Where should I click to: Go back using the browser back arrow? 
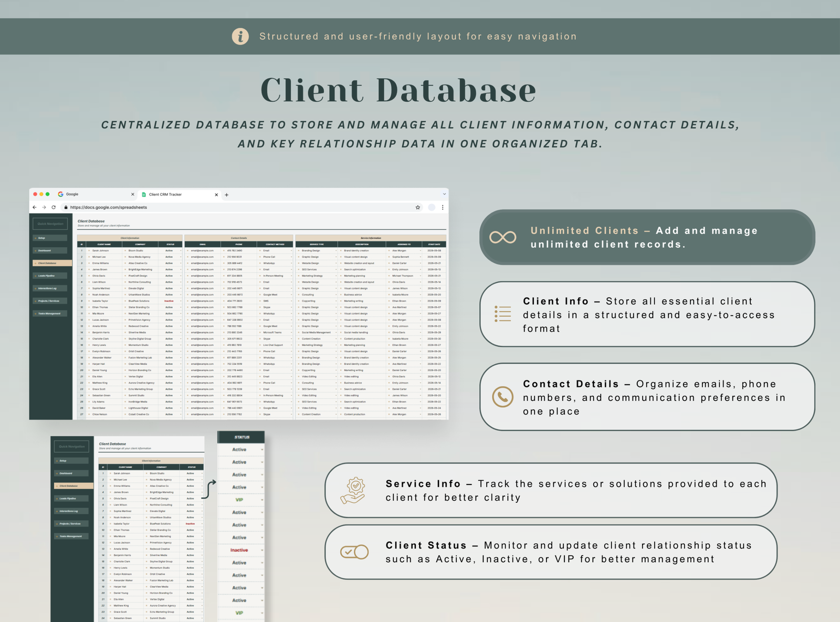pos(35,207)
